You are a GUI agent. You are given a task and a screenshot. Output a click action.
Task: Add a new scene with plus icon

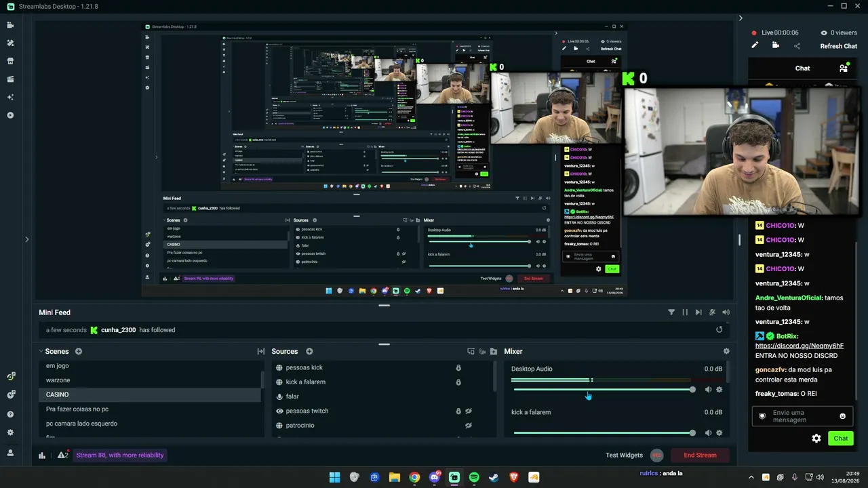(79, 351)
